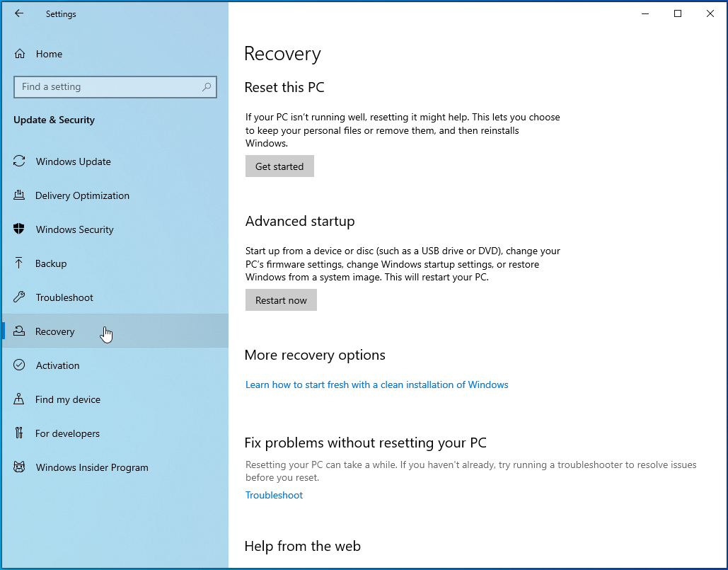Image resolution: width=728 pixels, height=570 pixels.
Task: Click the Windows Update sync icon
Action: click(20, 161)
